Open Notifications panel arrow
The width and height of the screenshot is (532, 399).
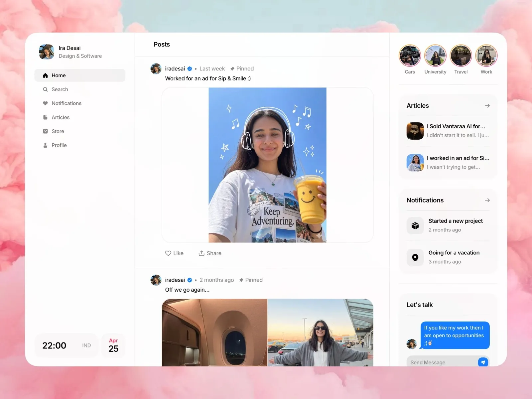click(487, 200)
